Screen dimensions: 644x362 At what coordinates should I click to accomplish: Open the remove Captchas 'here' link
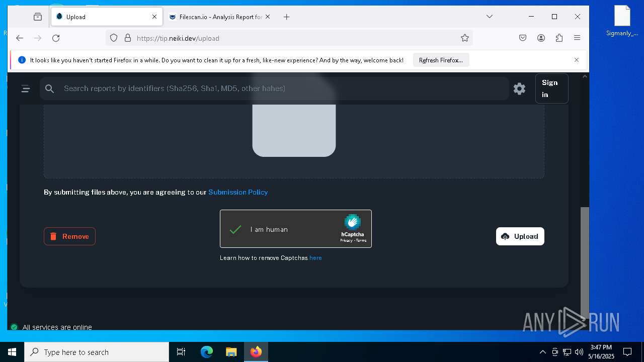315,258
